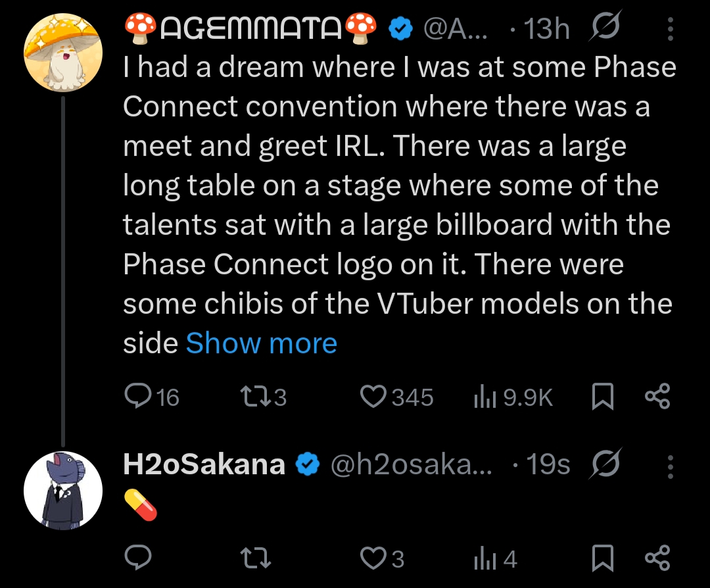The image size is (710, 588).
Task: Like the post with 345 likes
Action: pyautogui.click(x=373, y=397)
